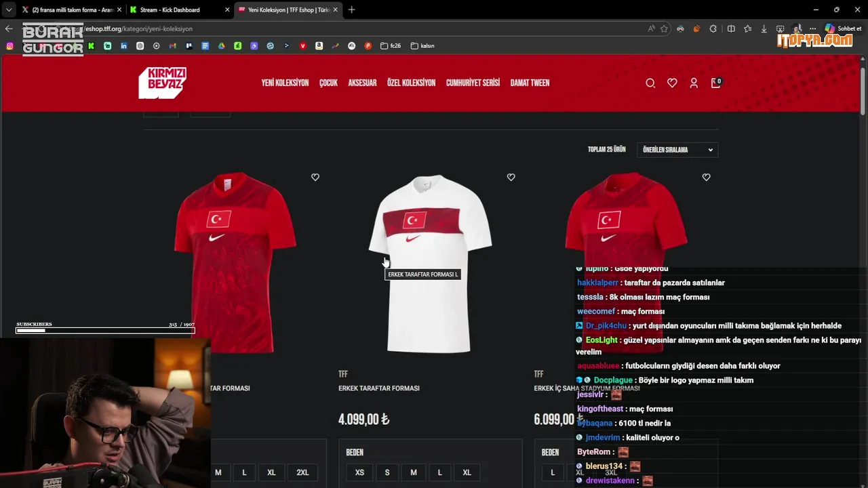This screenshot has height=488, width=868.
Task: Toggle the split screen icon
Action: 731,28
